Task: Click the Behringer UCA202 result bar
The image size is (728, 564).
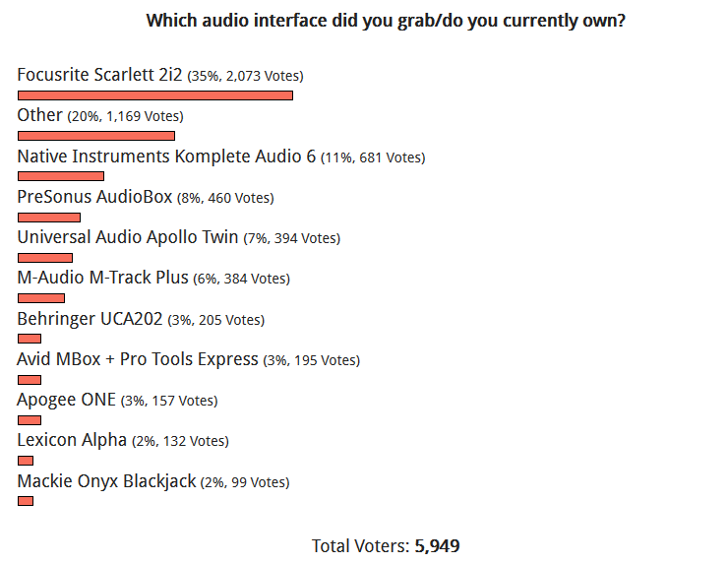Action: [x=30, y=339]
